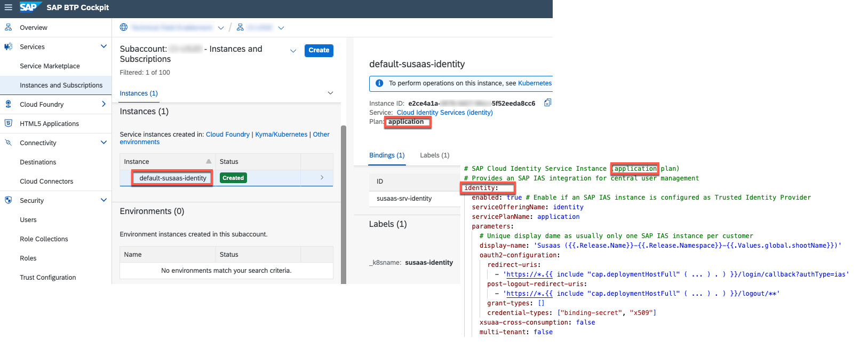Viewport: 868px width, 347px height.
Task: Switch to the Bindings (1) tab
Action: point(387,155)
